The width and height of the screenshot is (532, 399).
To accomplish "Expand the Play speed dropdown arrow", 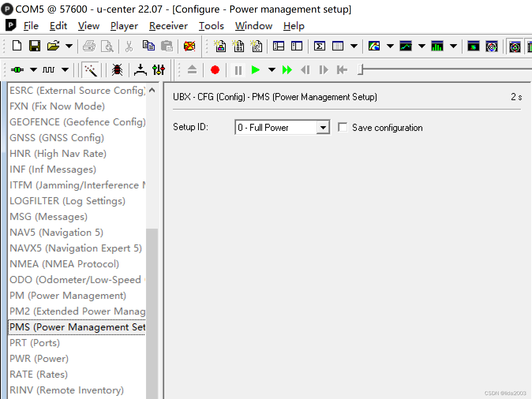I will pyautogui.click(x=272, y=70).
